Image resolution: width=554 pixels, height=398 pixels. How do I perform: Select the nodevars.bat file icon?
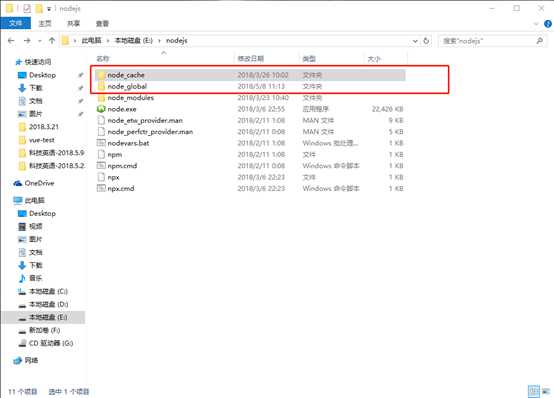pyautogui.click(x=101, y=143)
